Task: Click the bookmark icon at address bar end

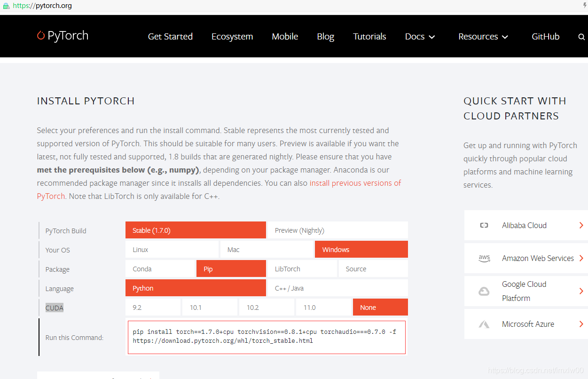Action: pos(585,5)
